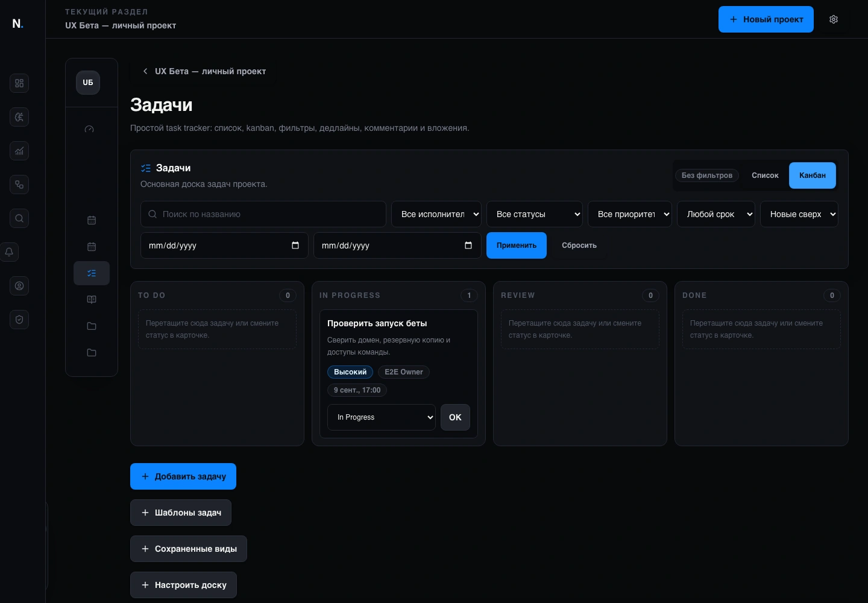The image size is (868, 603).
Task: Click the 'Поиск по названию' search field
Action: click(263, 214)
